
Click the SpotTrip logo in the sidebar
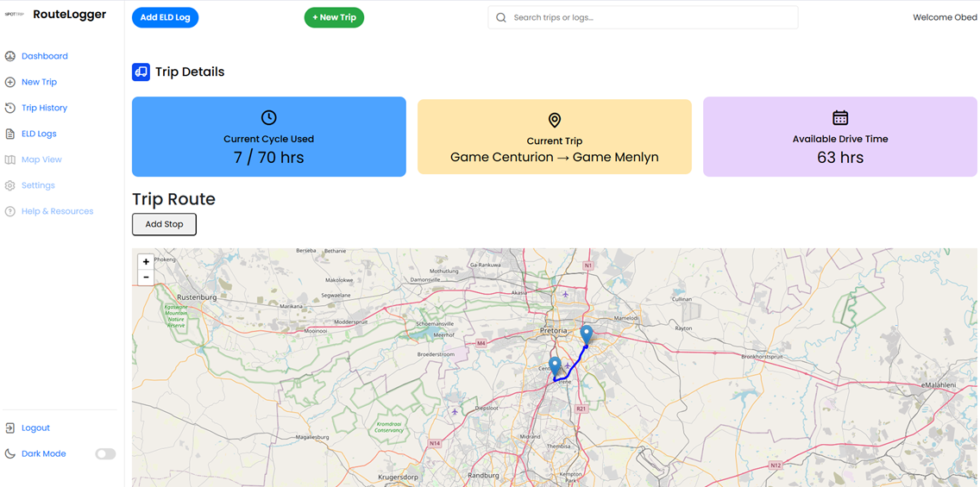point(15,15)
